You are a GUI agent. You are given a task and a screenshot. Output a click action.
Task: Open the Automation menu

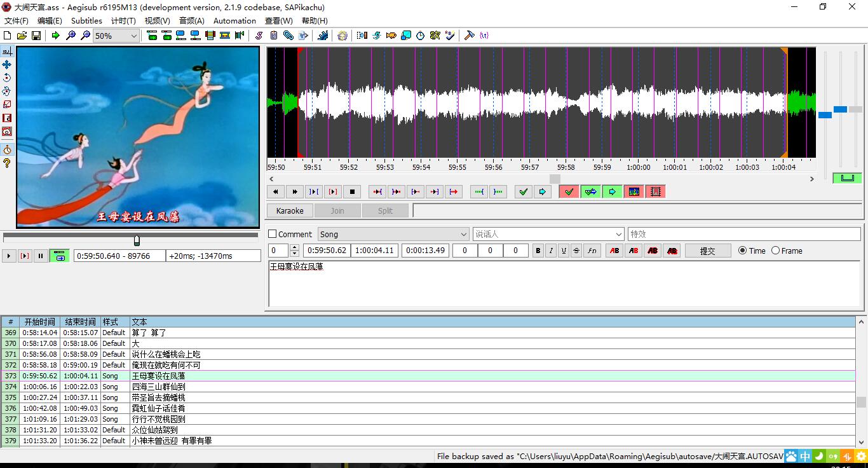coord(234,20)
